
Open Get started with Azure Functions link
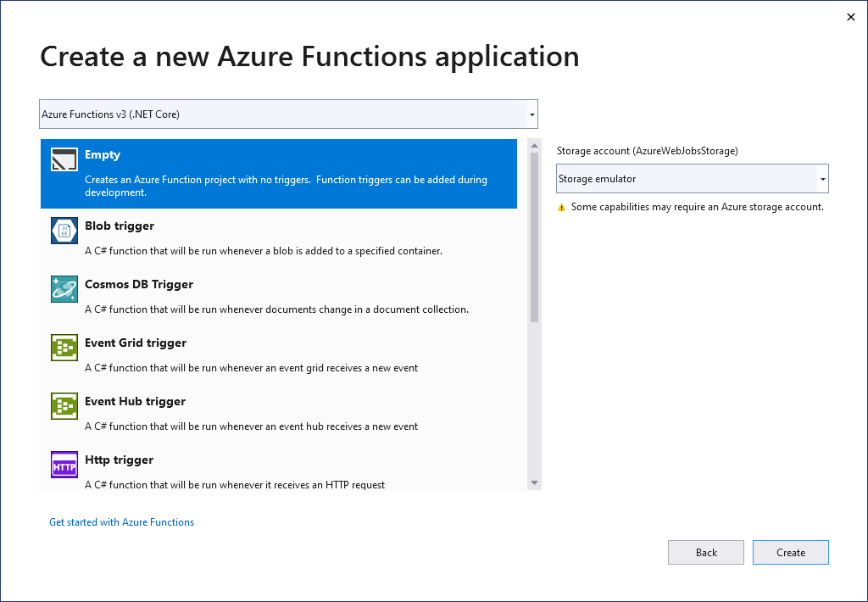click(x=121, y=521)
